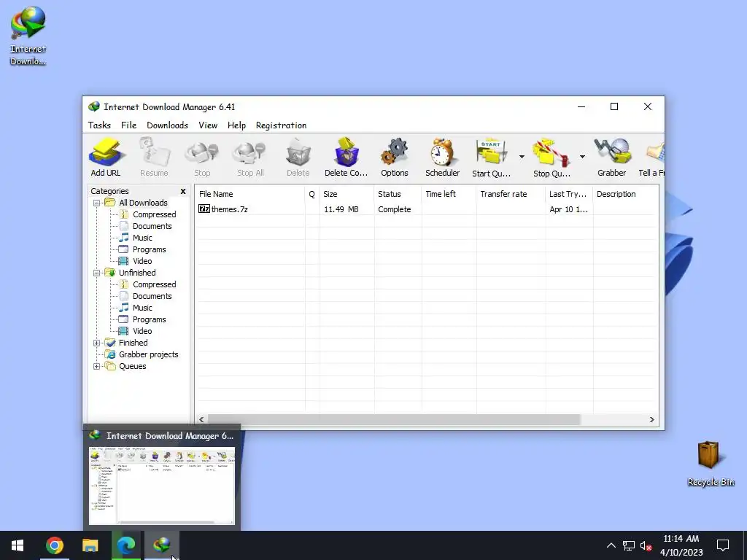The height and width of the screenshot is (560, 747).
Task: Expand the Queues tree node
Action: (97, 366)
